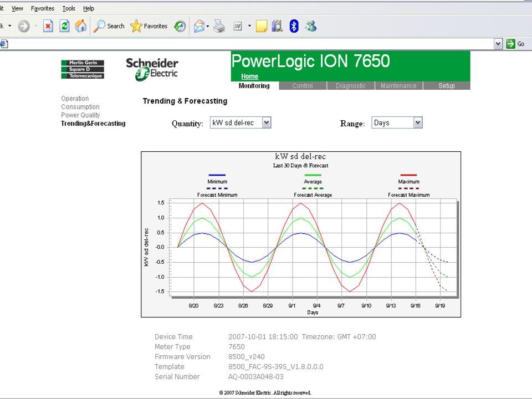Image resolution: width=532 pixels, height=399 pixels.
Task: Open the Consumption sidebar link
Action: [x=80, y=107]
